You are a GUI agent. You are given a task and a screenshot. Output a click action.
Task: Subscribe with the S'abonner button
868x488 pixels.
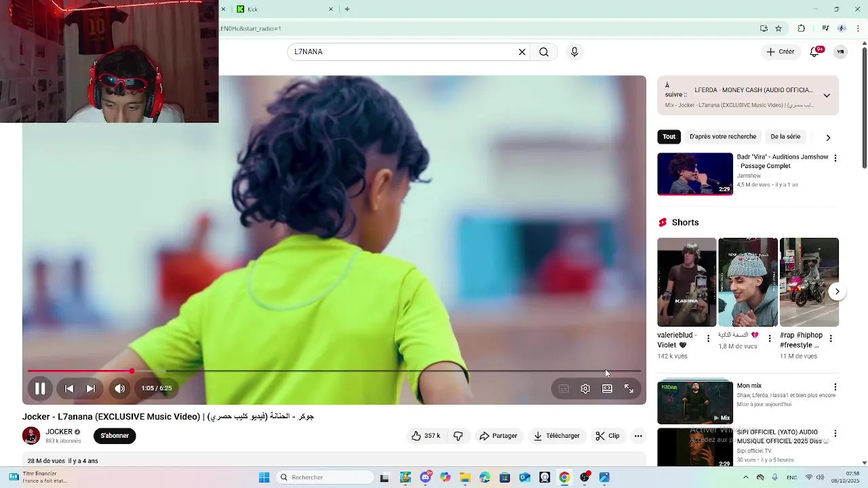click(115, 436)
